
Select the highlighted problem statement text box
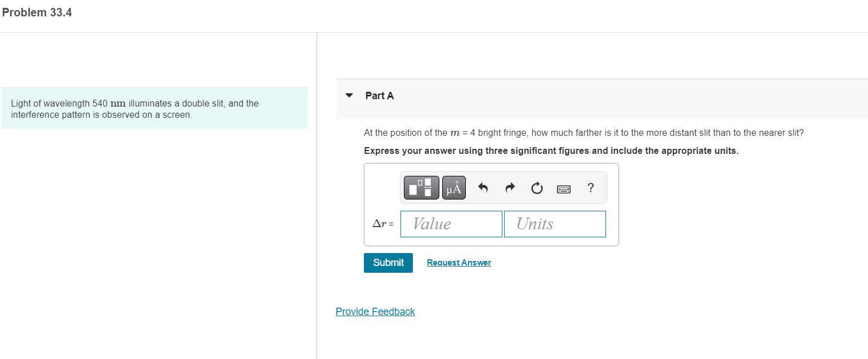point(154,108)
